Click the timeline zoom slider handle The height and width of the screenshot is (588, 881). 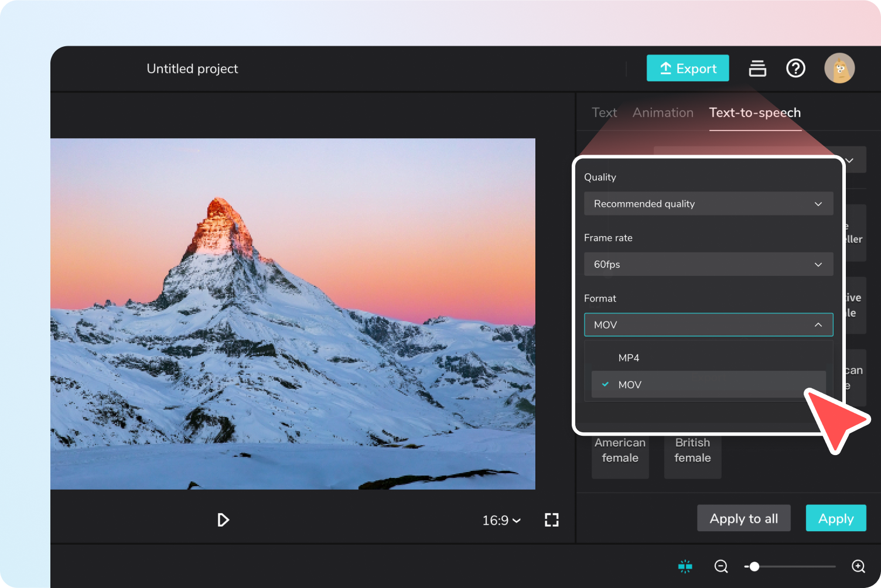coord(754,566)
